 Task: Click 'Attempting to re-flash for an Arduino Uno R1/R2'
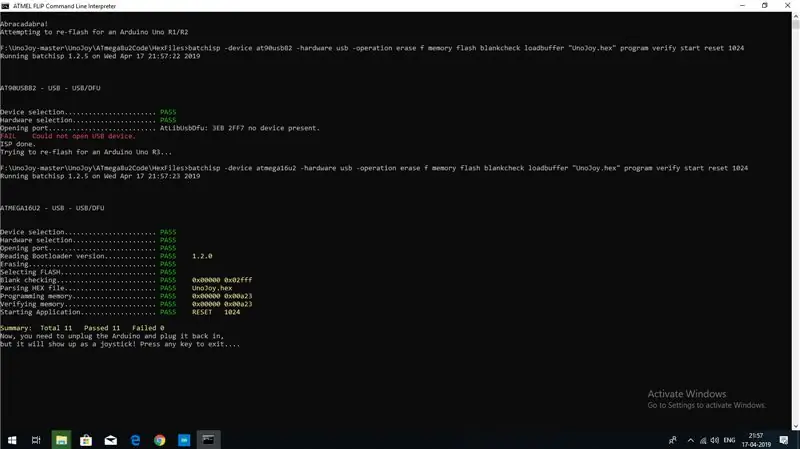click(94, 32)
